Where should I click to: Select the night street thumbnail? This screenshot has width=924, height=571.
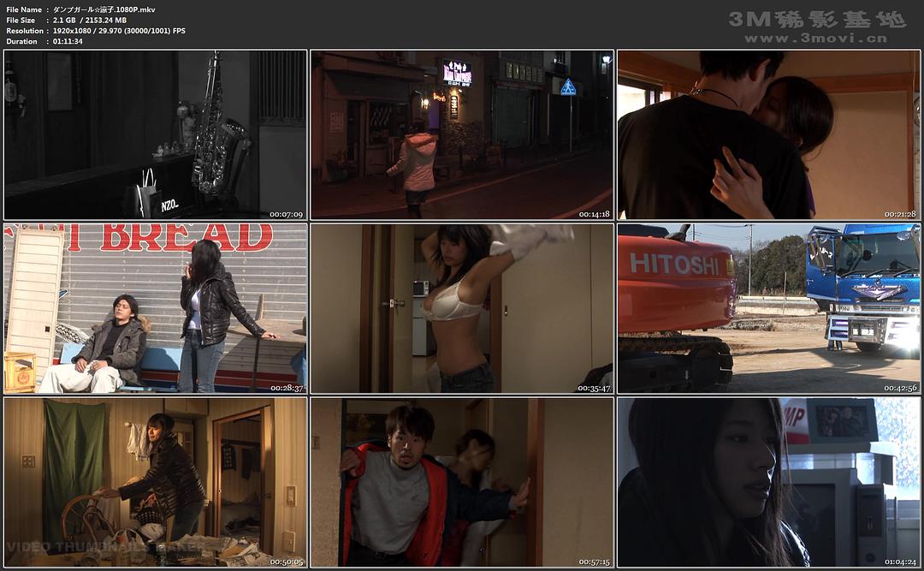(x=461, y=134)
